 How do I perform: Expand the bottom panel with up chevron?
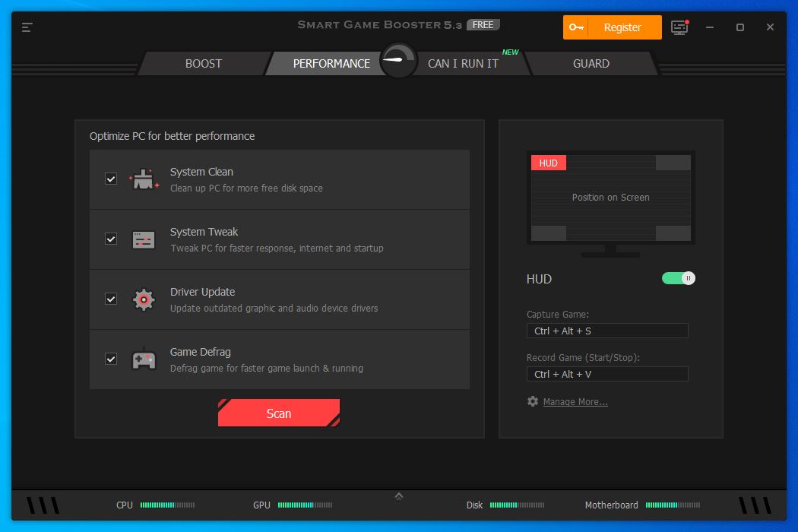coord(399,496)
